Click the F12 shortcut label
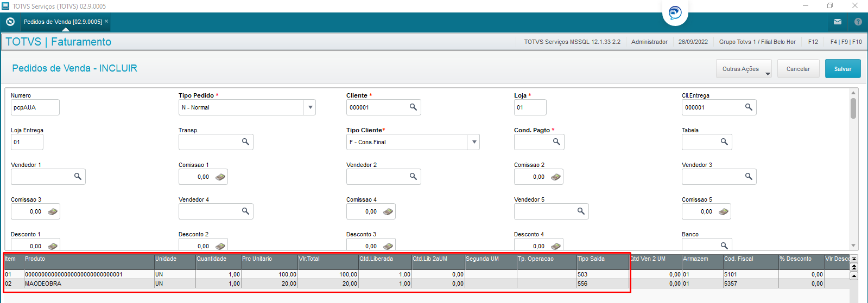The height and width of the screenshot is (303, 868). 813,42
